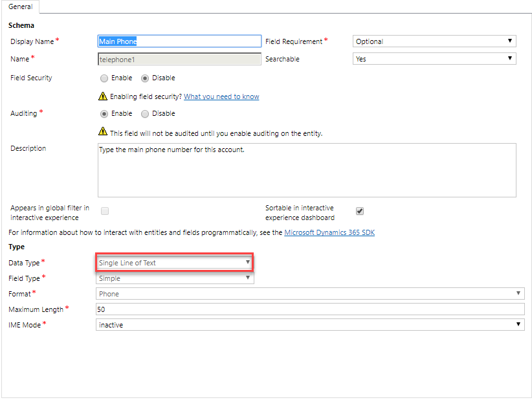Open the What you need to know link
The width and height of the screenshot is (532, 400).
click(x=221, y=96)
